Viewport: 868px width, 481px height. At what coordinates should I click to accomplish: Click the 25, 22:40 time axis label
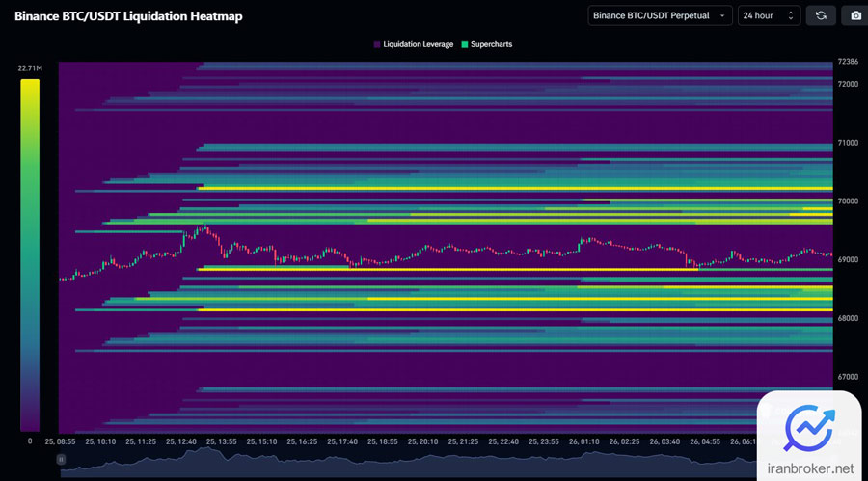coord(503,441)
